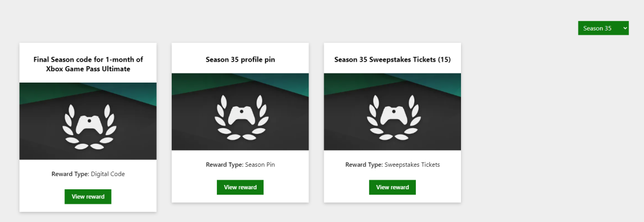
Task: Click 'Reward Type:' label on Sweepstakes card
Action: click(x=364, y=165)
